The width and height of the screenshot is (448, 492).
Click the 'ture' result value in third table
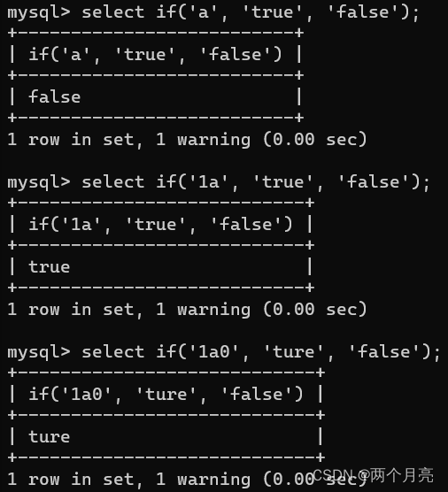(x=50, y=437)
